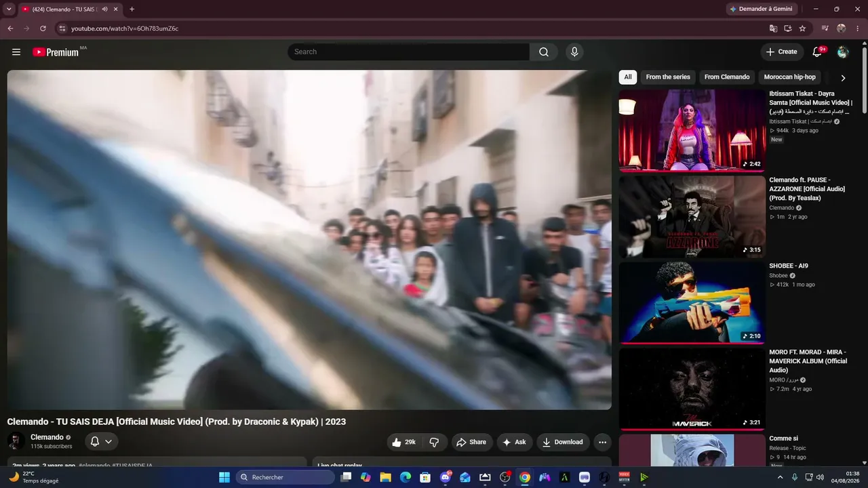Launch Microsoft Edge from taskbar
Screen dimensions: 868x488
click(x=405, y=477)
